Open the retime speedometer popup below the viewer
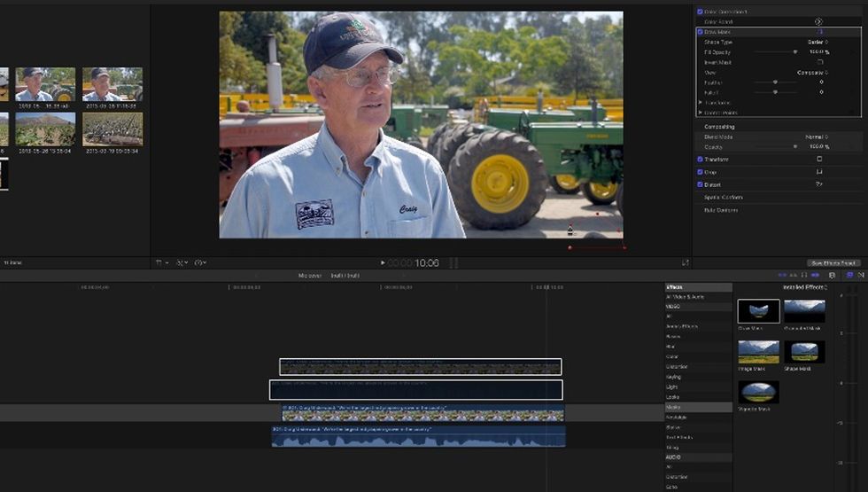The height and width of the screenshot is (492, 868). coord(199,262)
